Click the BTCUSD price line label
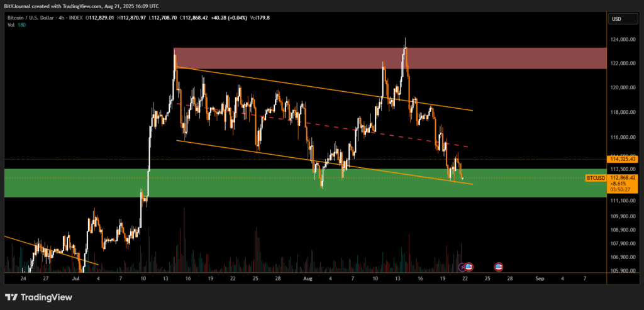Image resolution: width=644 pixels, height=310 pixels. (x=596, y=178)
